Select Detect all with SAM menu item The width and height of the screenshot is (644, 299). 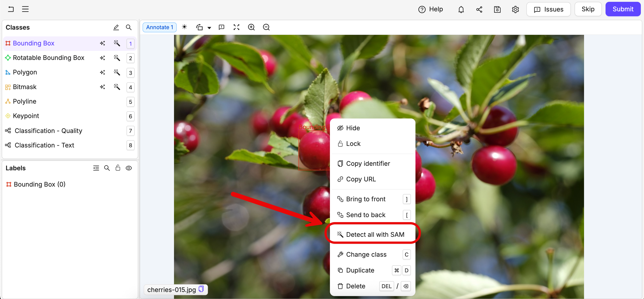pos(375,234)
